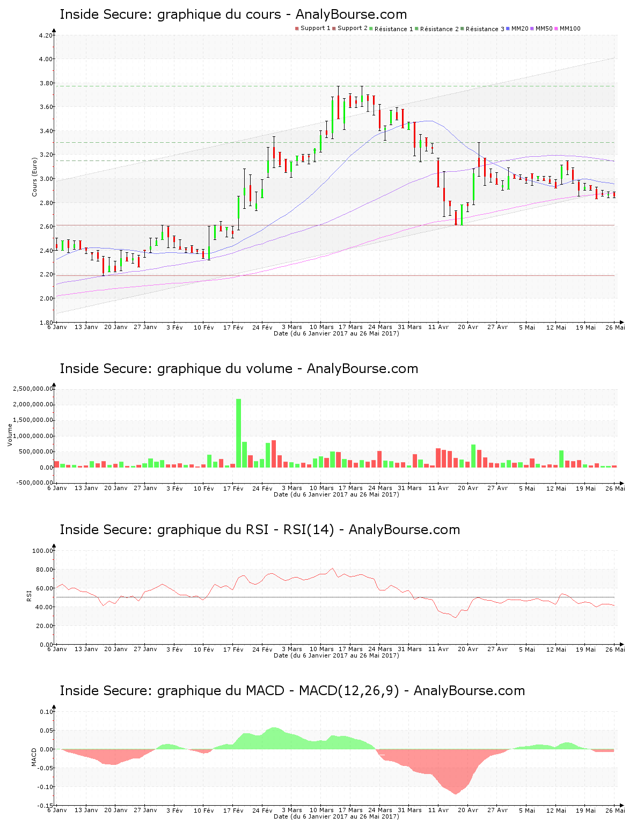This screenshot has width=644, height=832.
Task: Click the Support 1 red legend swatch
Action: point(297,28)
